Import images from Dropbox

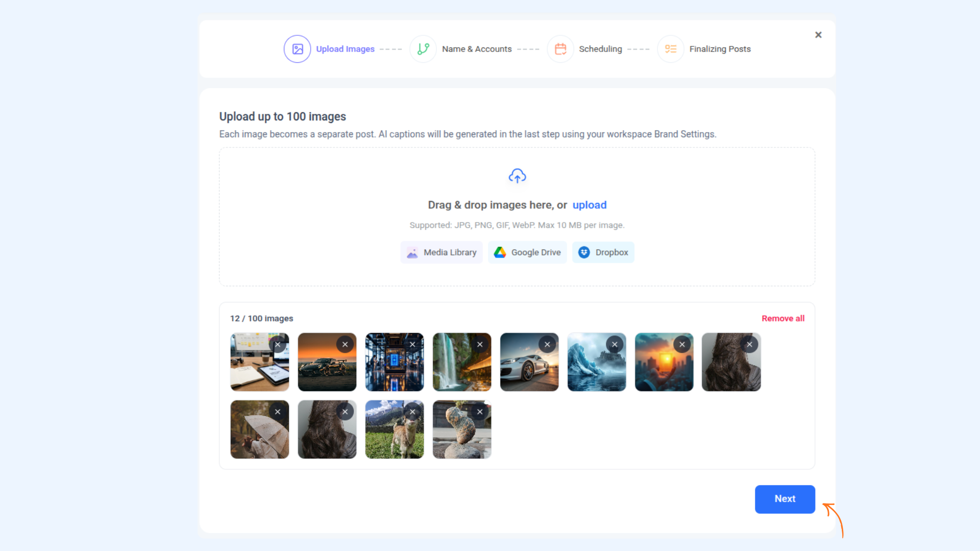point(603,253)
